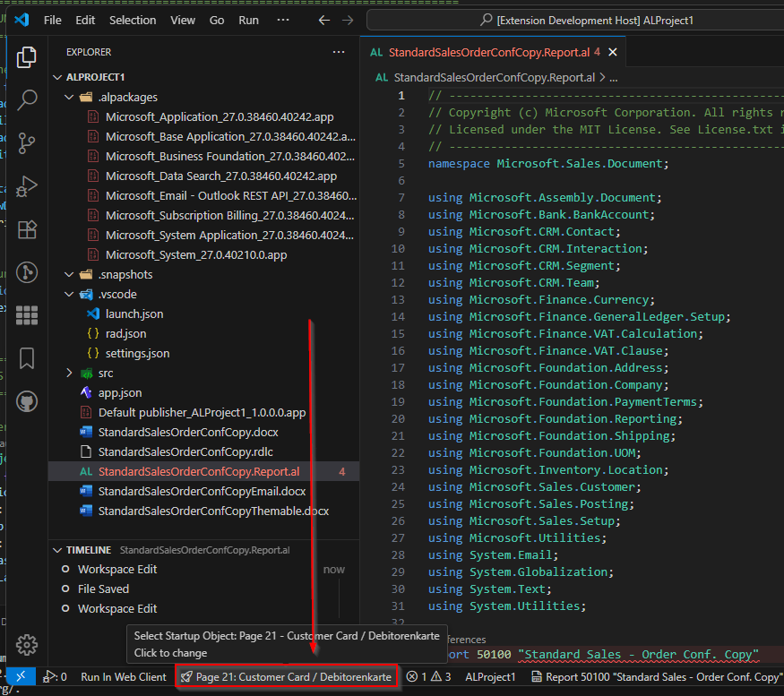Click the remote window indicator in status bar
This screenshot has height=696, width=784.
(x=21, y=677)
